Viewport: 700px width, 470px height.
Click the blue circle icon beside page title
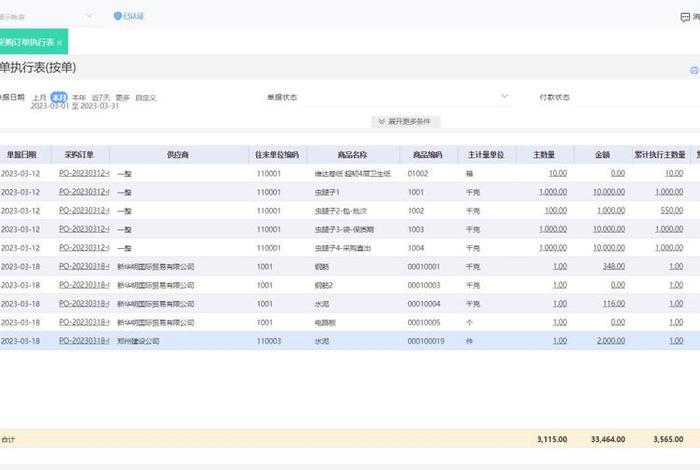[694, 70]
